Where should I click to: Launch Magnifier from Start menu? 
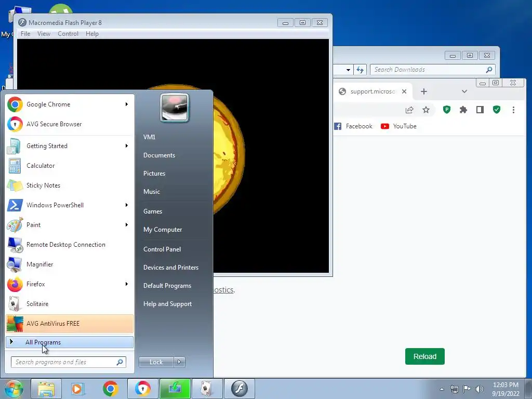tap(70, 264)
